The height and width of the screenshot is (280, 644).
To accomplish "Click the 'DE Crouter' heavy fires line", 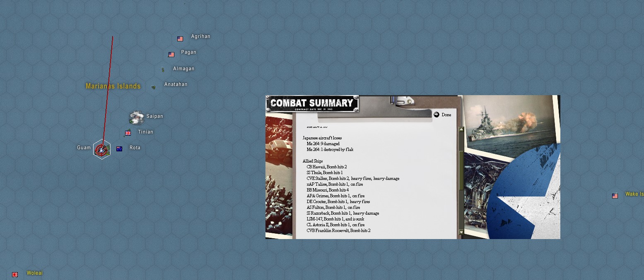I will [338, 201].
